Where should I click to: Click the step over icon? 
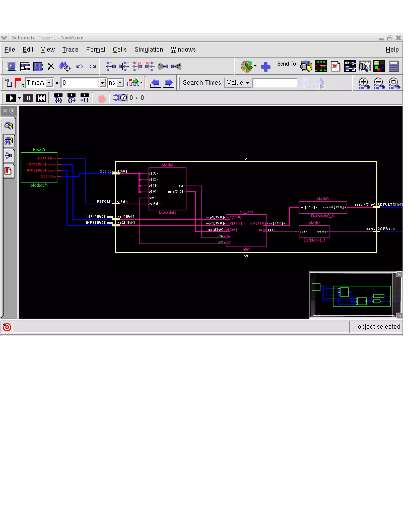click(x=72, y=98)
